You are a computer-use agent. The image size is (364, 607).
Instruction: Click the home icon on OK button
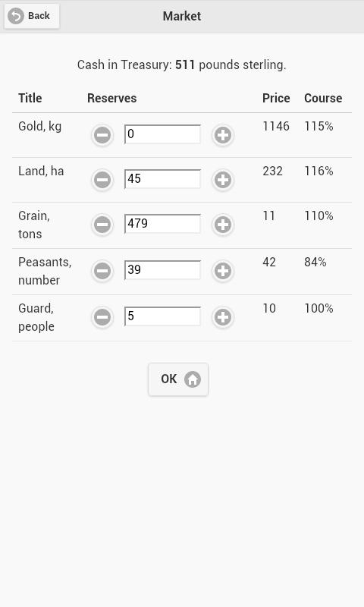[x=193, y=379]
